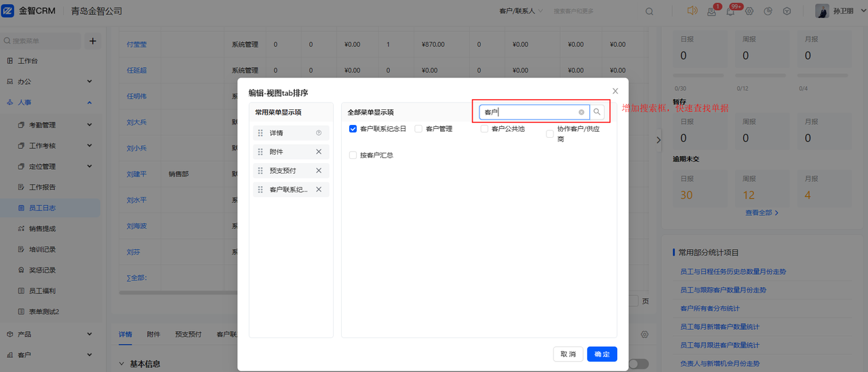The width and height of the screenshot is (868, 372).
Task: Switch to the 预支预付 tab below table
Action: [x=188, y=335]
